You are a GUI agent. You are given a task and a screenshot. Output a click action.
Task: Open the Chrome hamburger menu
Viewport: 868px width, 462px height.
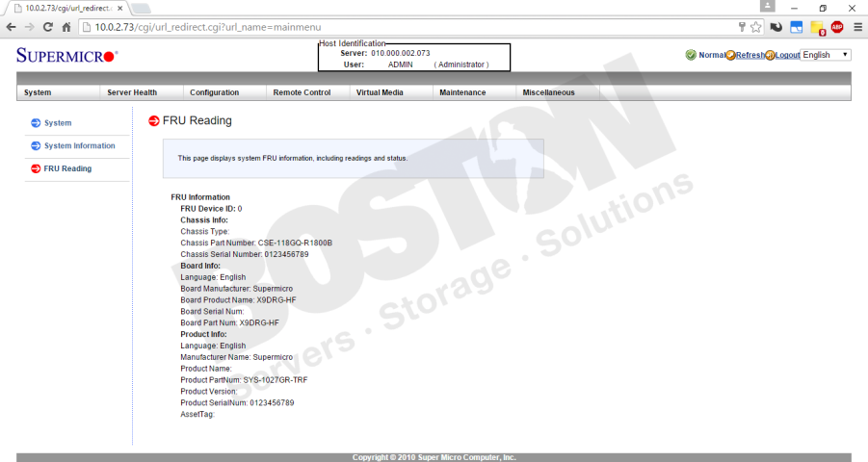click(857, 27)
